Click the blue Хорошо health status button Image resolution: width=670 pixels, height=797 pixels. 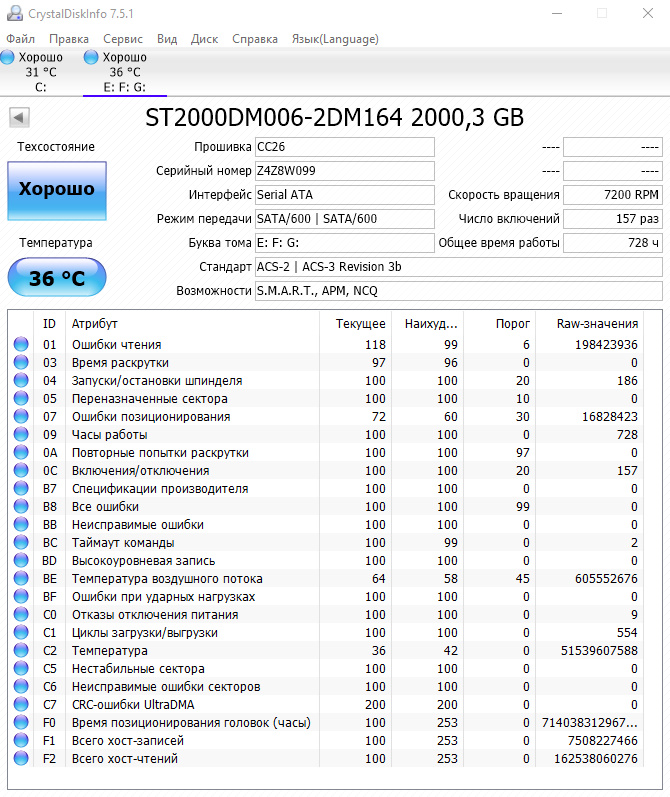57,191
